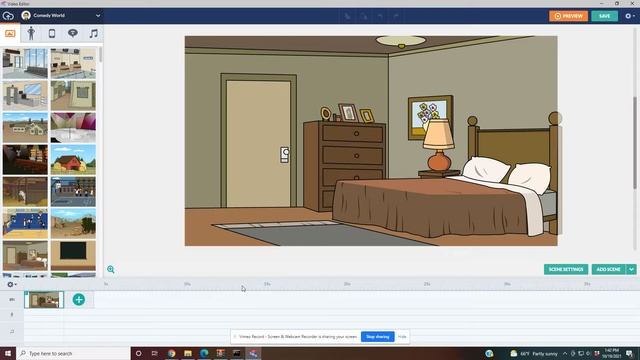Open the Music and sounds tab

(93, 33)
